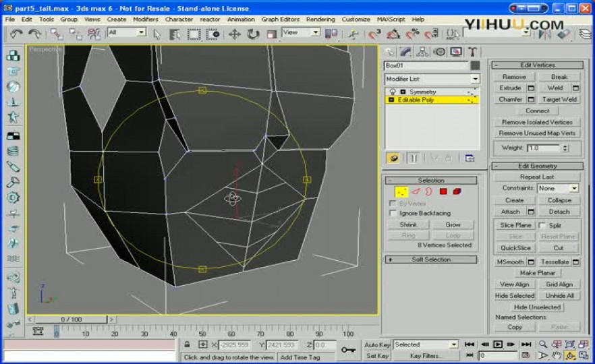Screen dimensions: 595x364
Task: Click the Grow selection button
Action: click(453, 224)
